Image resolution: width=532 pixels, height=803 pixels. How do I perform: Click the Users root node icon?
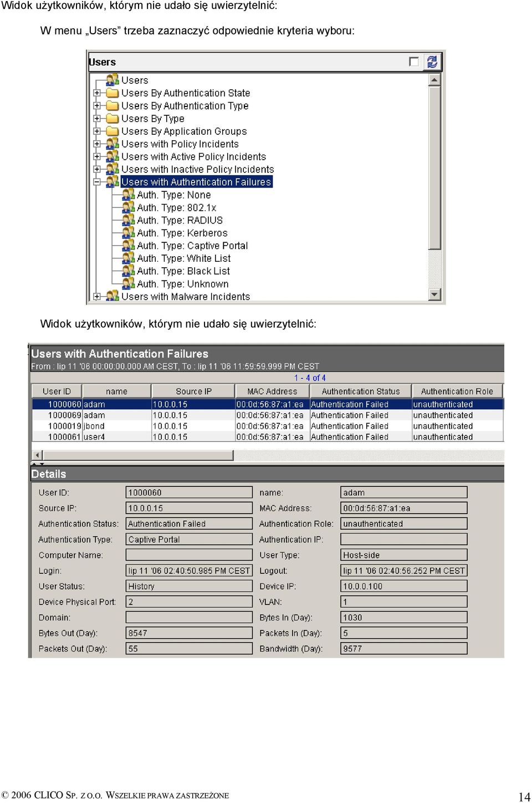[x=112, y=80]
